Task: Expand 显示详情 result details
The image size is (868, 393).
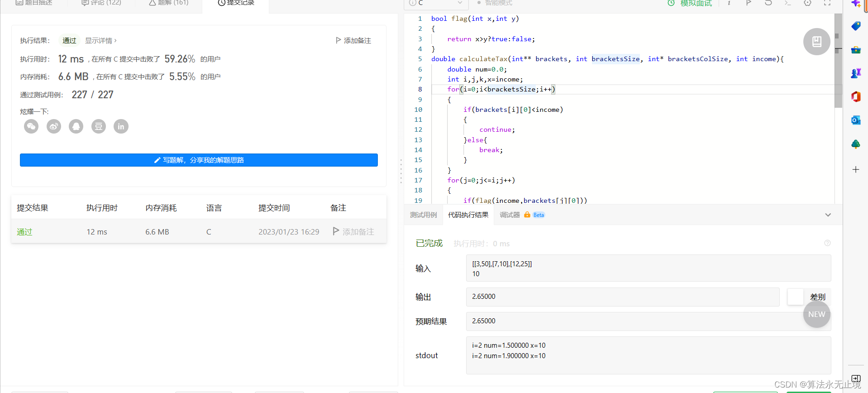Action: point(101,40)
